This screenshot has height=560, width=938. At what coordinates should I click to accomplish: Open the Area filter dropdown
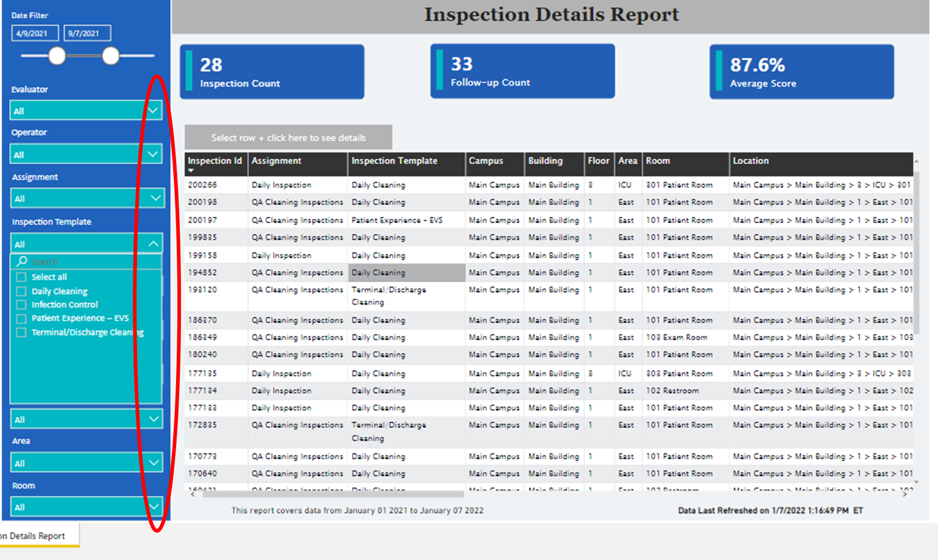pyautogui.click(x=154, y=462)
